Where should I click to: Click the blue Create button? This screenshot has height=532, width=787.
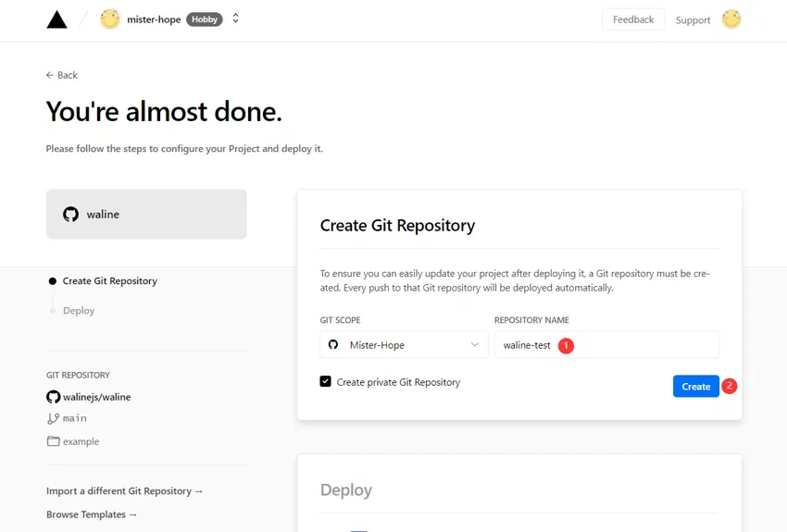pos(695,386)
